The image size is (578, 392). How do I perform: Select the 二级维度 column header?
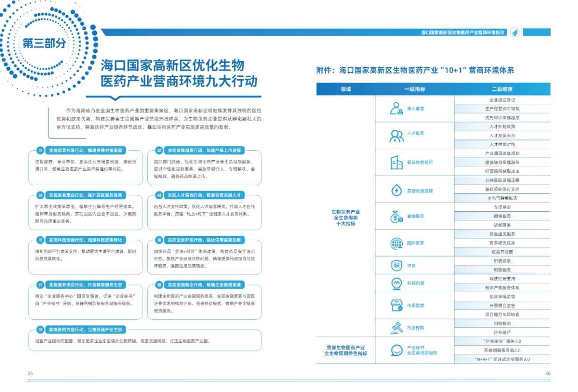502,89
